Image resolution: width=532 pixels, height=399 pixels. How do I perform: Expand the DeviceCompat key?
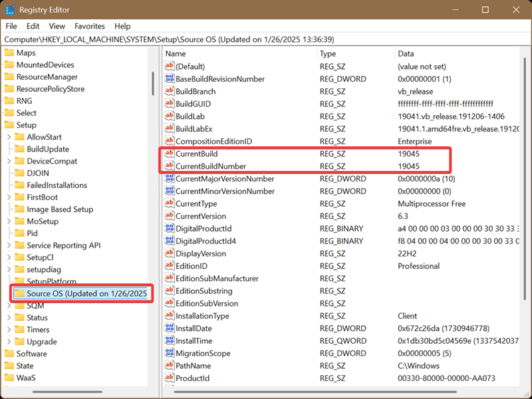tap(9, 161)
